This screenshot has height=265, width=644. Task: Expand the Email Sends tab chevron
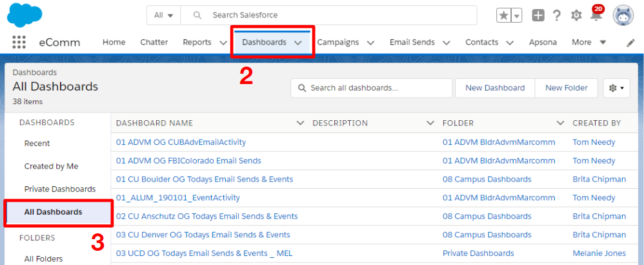[447, 43]
